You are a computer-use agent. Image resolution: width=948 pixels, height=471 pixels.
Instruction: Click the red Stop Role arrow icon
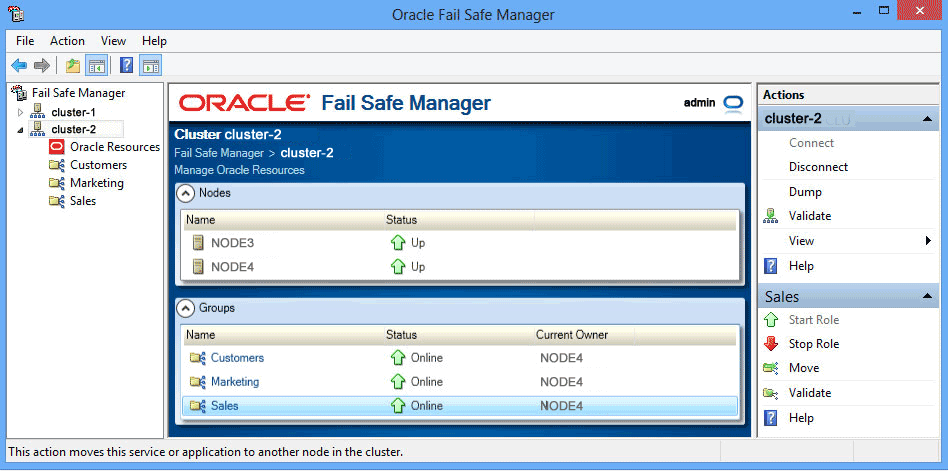[771, 344]
